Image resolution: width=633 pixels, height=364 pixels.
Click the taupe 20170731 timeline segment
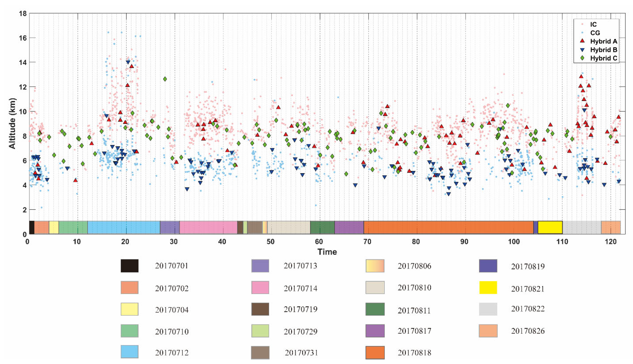coord(255,227)
